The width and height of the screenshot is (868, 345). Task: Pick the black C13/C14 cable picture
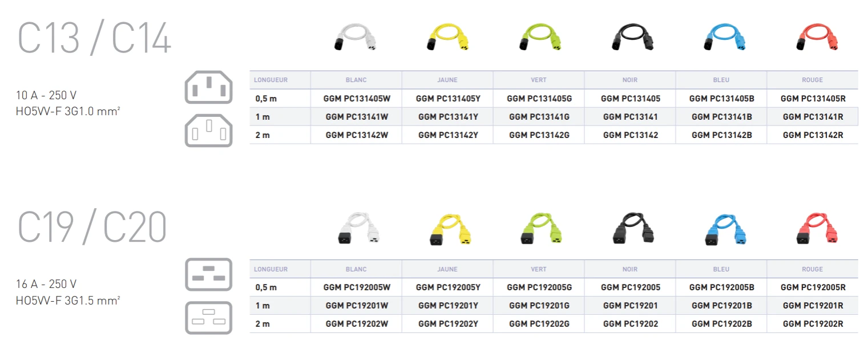point(632,39)
